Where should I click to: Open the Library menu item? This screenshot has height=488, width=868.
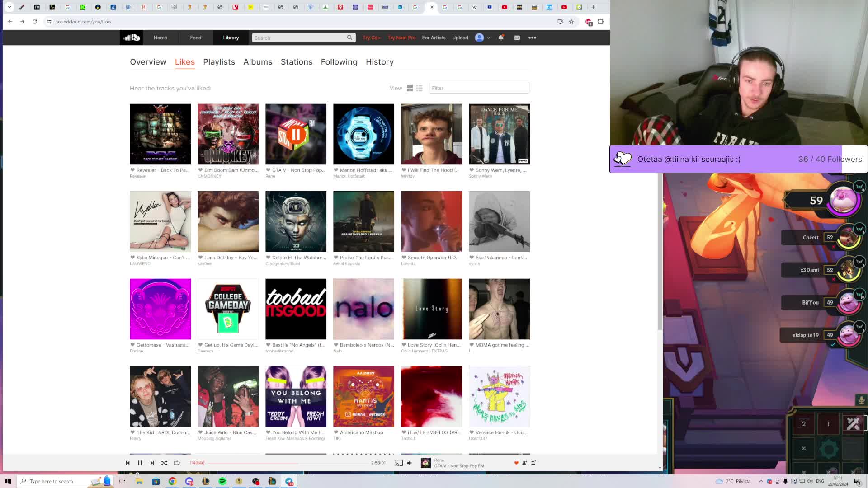pos(231,38)
